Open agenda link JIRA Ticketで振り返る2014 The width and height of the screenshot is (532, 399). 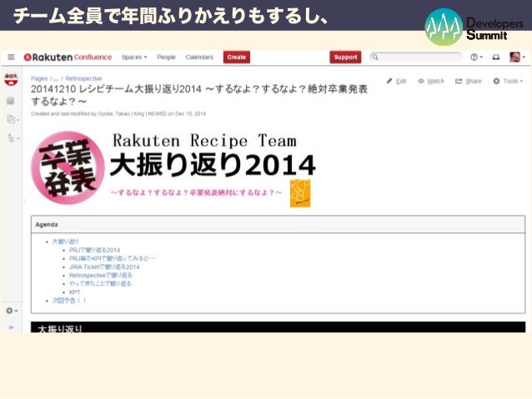click(x=104, y=267)
